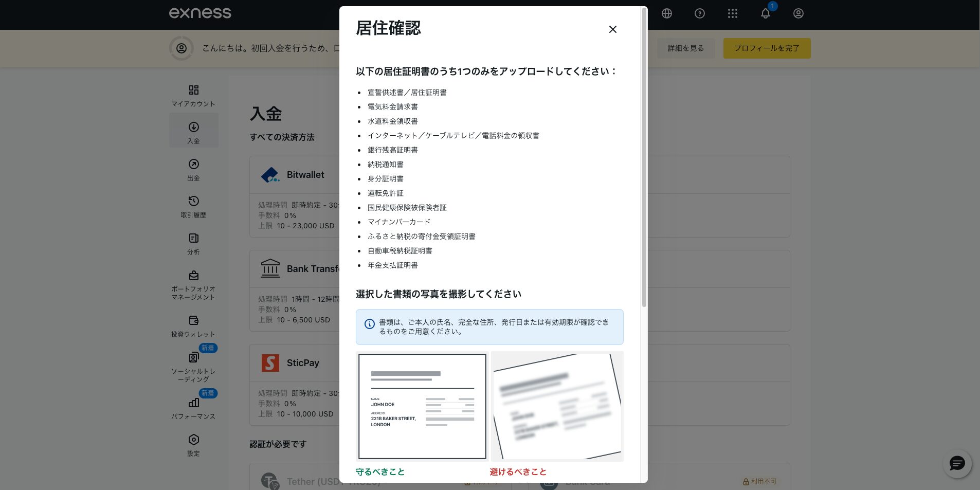
Task: Open 投資ウォレット in sidebar
Action: (193, 326)
